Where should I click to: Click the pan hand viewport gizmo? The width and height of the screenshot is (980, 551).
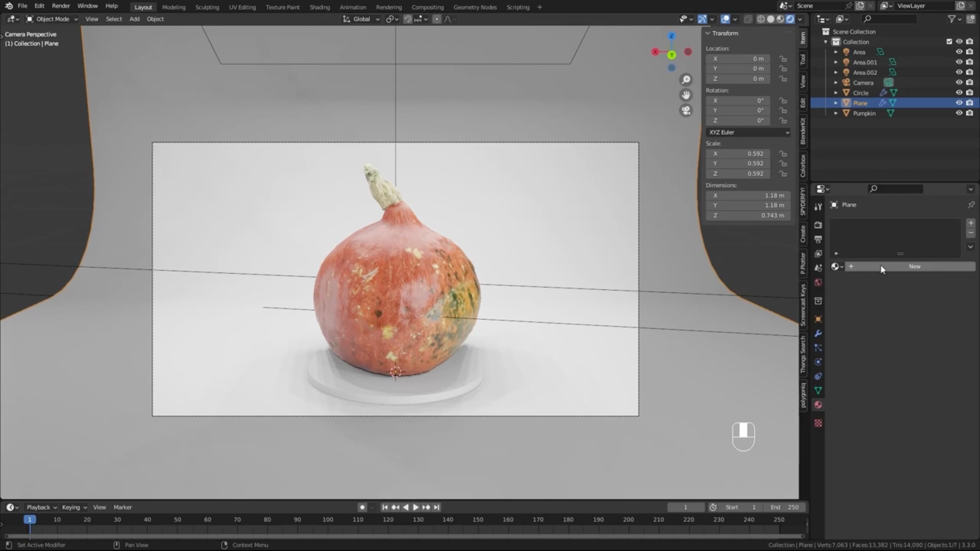coord(686,95)
